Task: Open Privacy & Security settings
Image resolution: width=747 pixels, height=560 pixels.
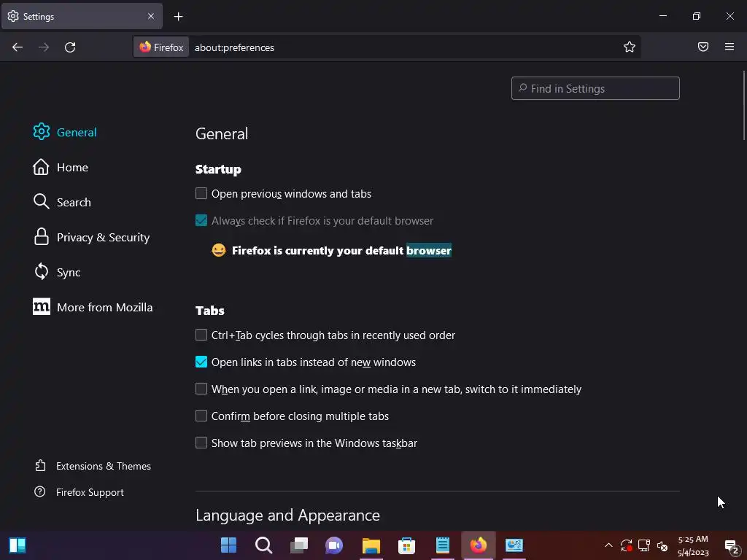Action: pos(91,237)
